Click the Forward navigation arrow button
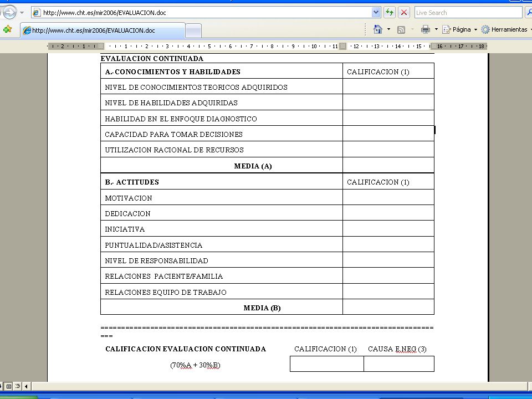 (x=9, y=13)
